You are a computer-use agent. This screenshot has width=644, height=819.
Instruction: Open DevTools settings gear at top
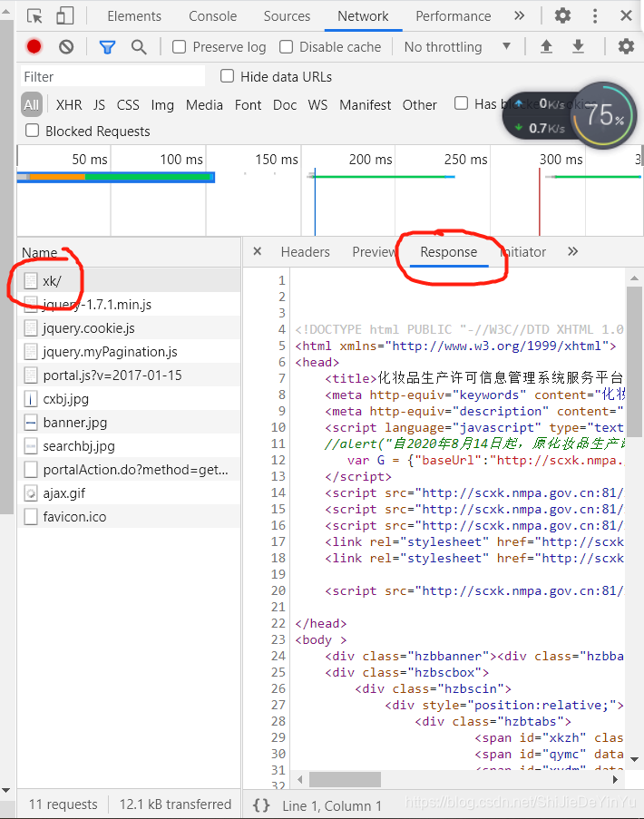coord(562,15)
